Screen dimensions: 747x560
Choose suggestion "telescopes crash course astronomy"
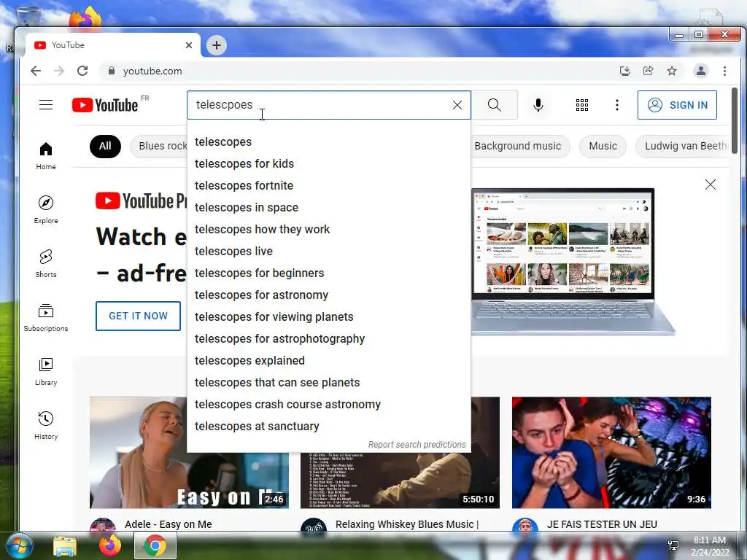pyautogui.click(x=329, y=405)
